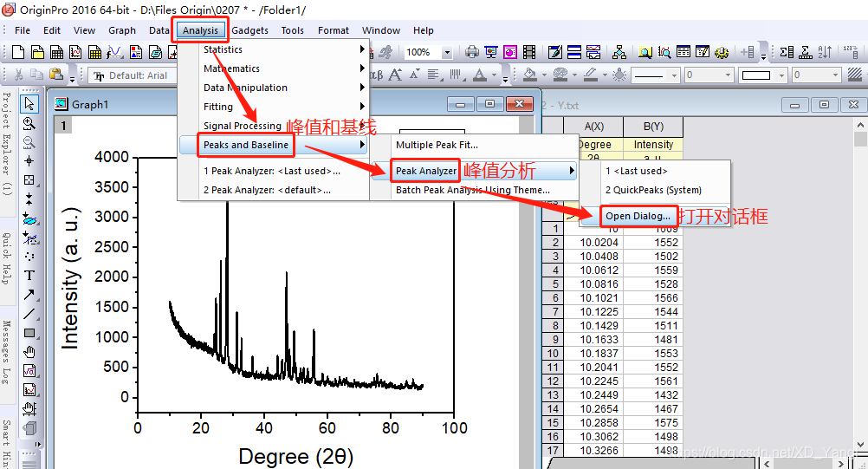Click the yellow gear icon in toolbar
The width and height of the screenshot is (868, 469).
tap(722, 52)
